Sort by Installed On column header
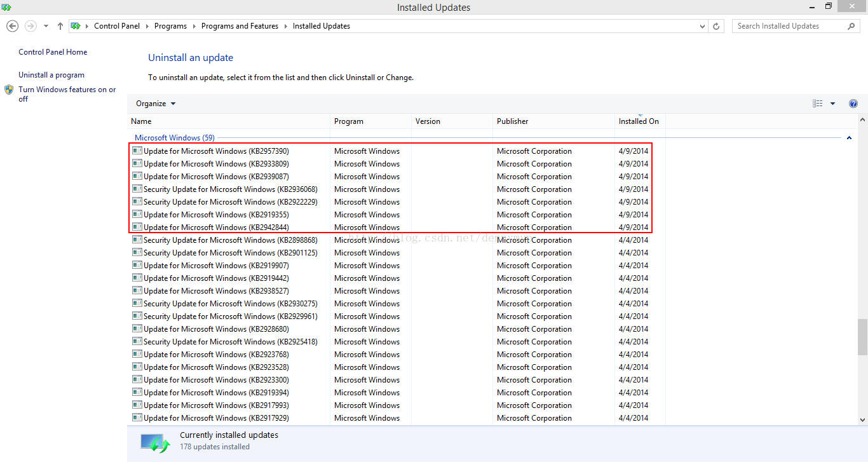Screen dimensions: 868x462 pos(640,121)
